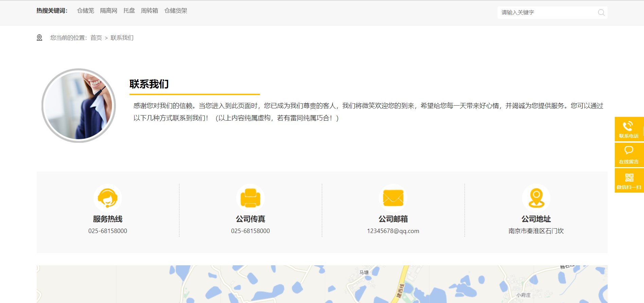Click the company email envelope icon

coord(393,198)
